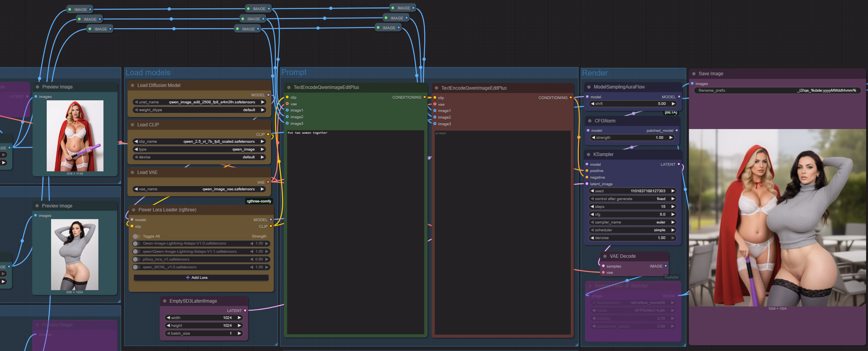Collapse the Load CLIP node
The width and height of the screenshot is (868, 351).
[x=133, y=125]
